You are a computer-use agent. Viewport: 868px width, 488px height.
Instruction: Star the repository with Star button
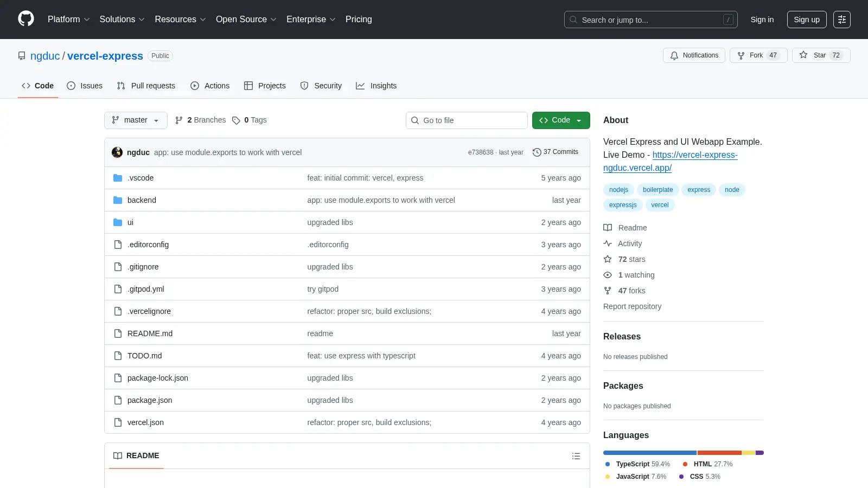(821, 55)
